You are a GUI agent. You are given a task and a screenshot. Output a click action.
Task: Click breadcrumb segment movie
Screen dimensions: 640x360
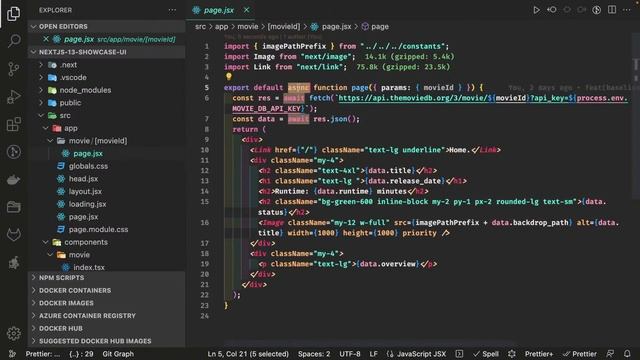248,27
